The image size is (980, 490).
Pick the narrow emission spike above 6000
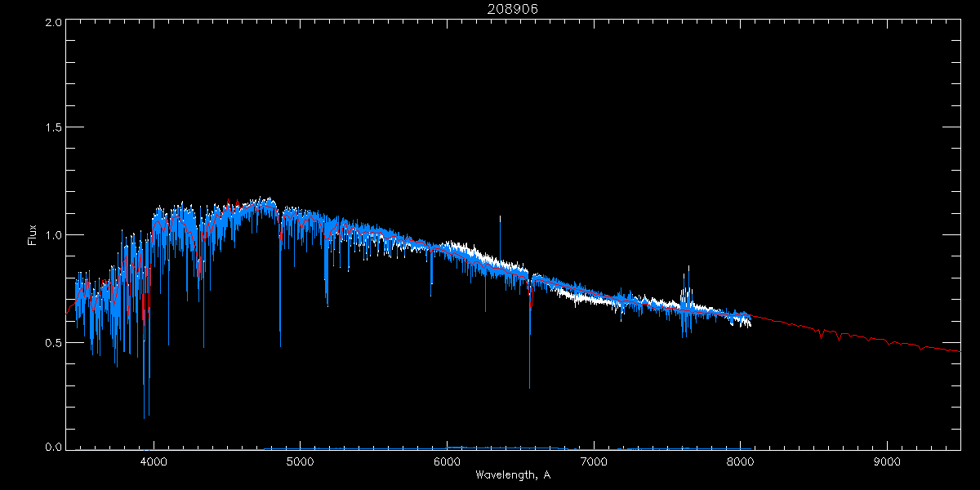500,233
